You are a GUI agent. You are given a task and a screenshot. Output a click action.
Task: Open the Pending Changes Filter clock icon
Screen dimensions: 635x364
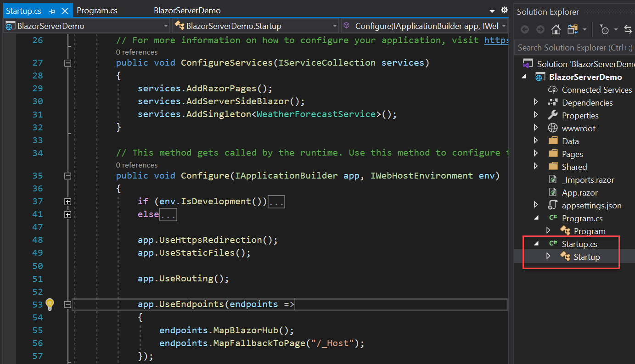(605, 29)
